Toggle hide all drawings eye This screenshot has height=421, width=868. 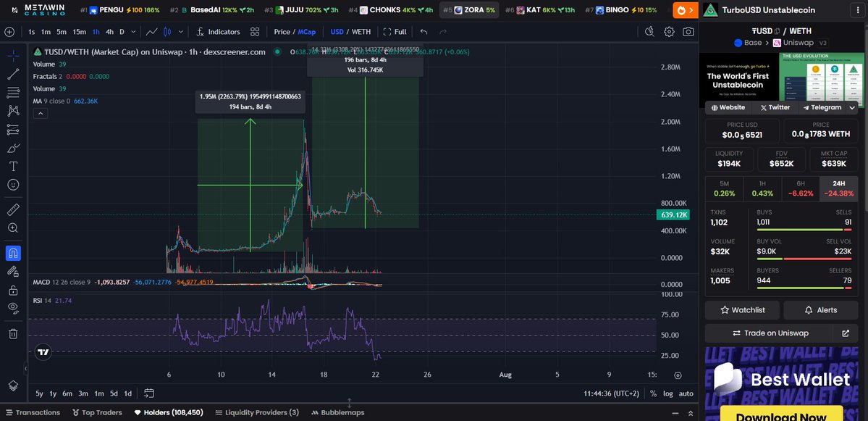pos(13,308)
